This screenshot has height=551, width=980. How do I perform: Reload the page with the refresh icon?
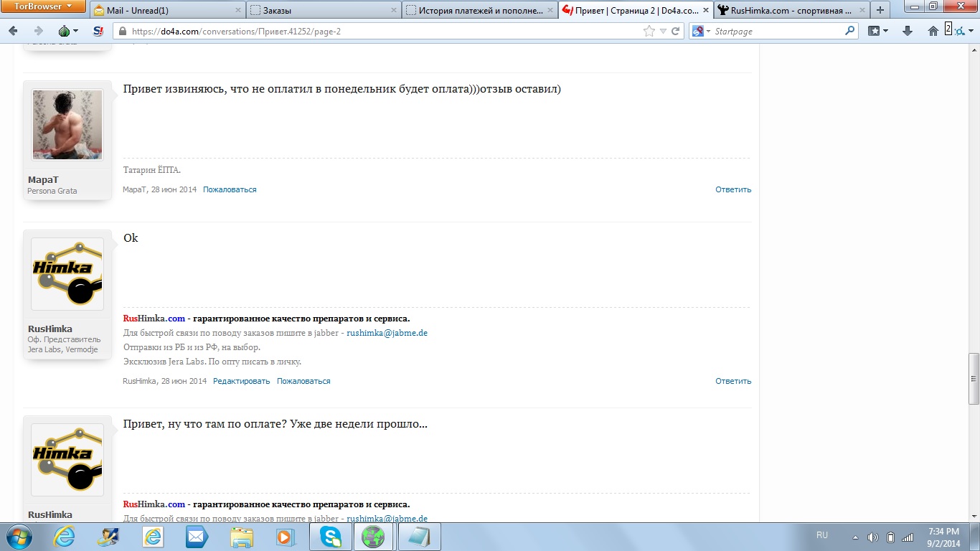point(676,31)
